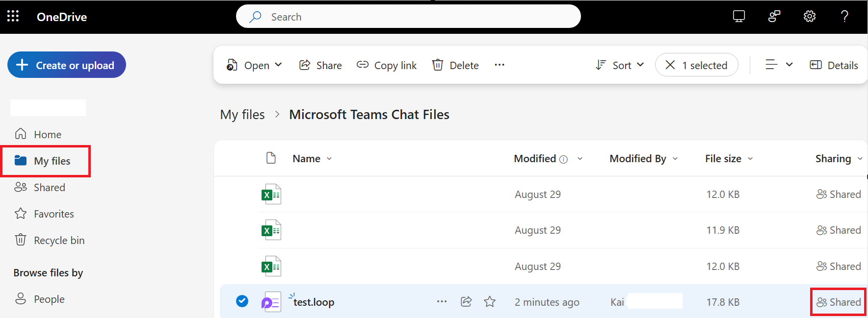Delete the selected file
The height and width of the screenshot is (318, 868).
(x=455, y=65)
